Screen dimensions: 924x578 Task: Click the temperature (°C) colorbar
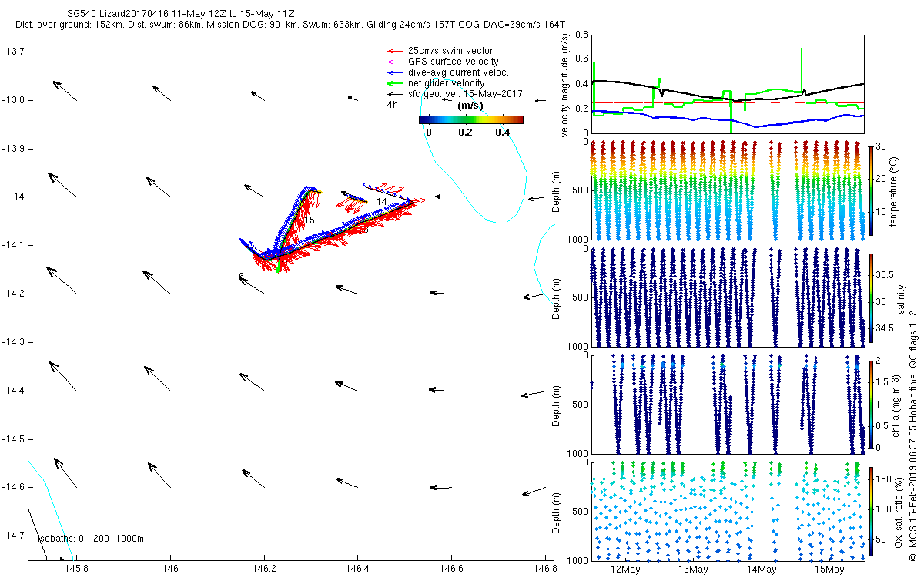tap(871, 190)
